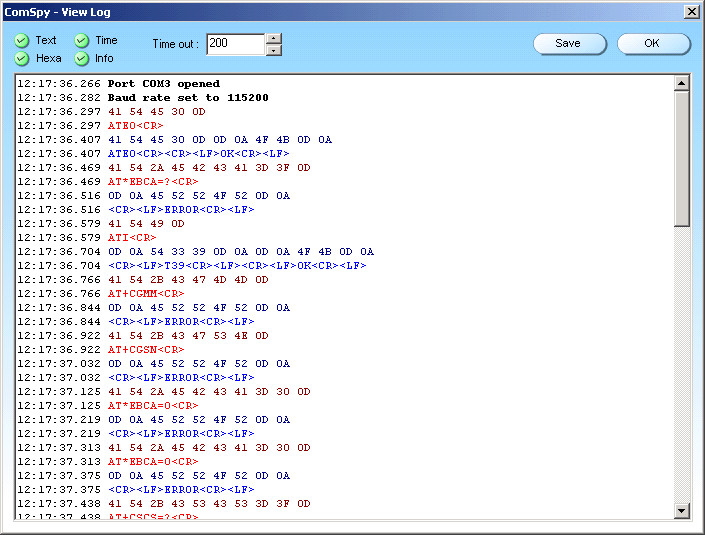Click the Time out input field
This screenshot has height=535, width=705.
[236, 44]
